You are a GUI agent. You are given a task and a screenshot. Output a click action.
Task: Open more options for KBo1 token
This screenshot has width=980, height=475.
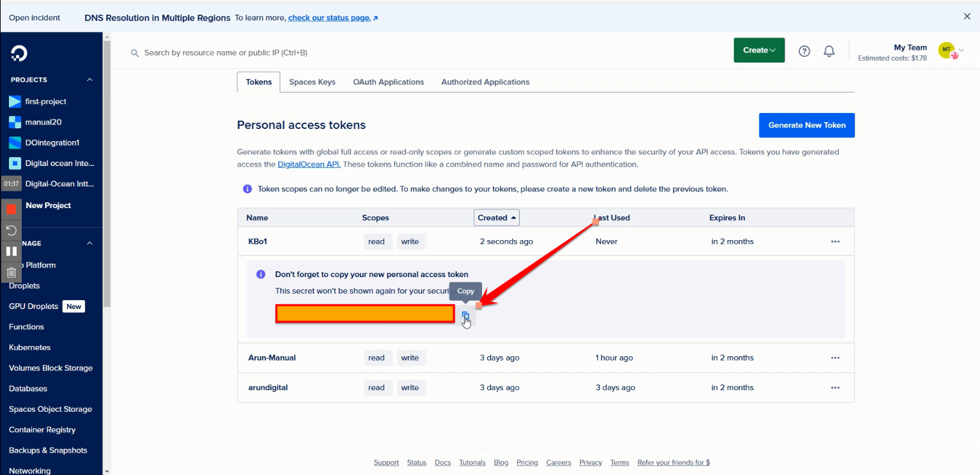(x=835, y=241)
